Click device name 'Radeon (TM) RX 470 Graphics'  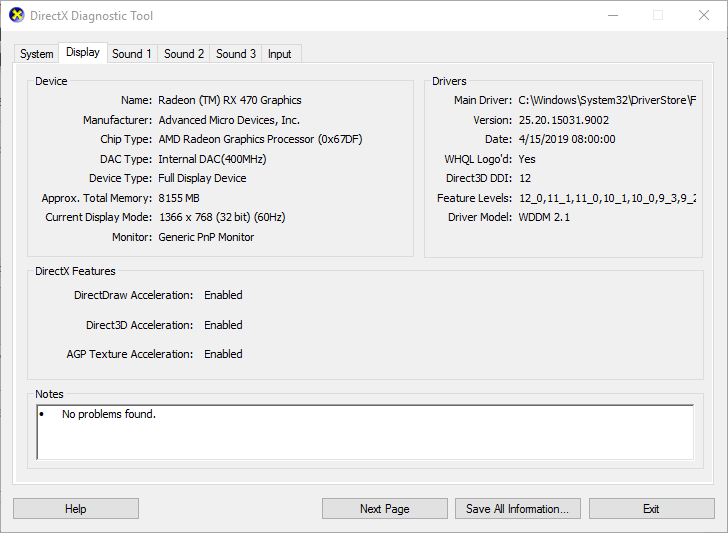click(230, 100)
